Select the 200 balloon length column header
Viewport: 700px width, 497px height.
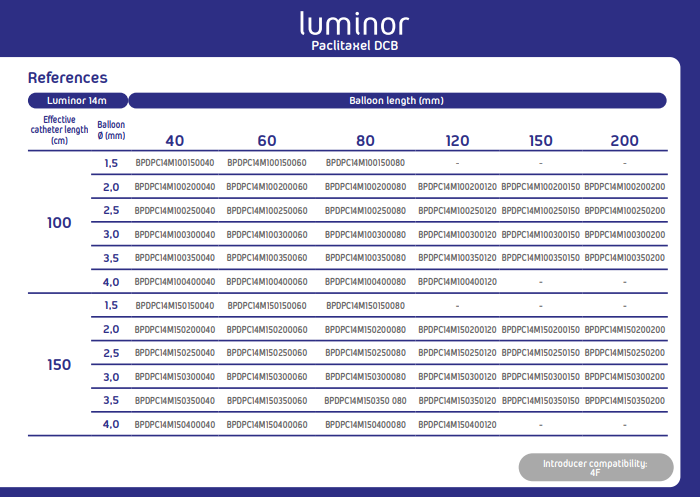624,141
